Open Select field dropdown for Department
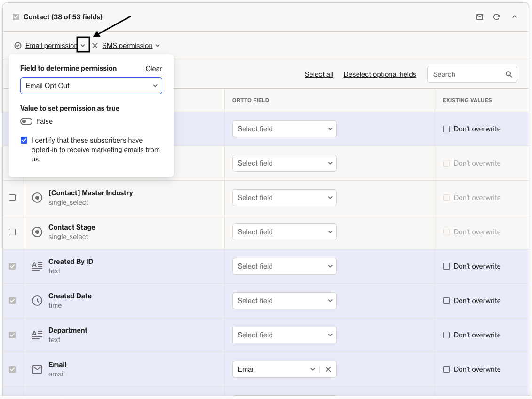The image size is (532, 399). pos(284,335)
